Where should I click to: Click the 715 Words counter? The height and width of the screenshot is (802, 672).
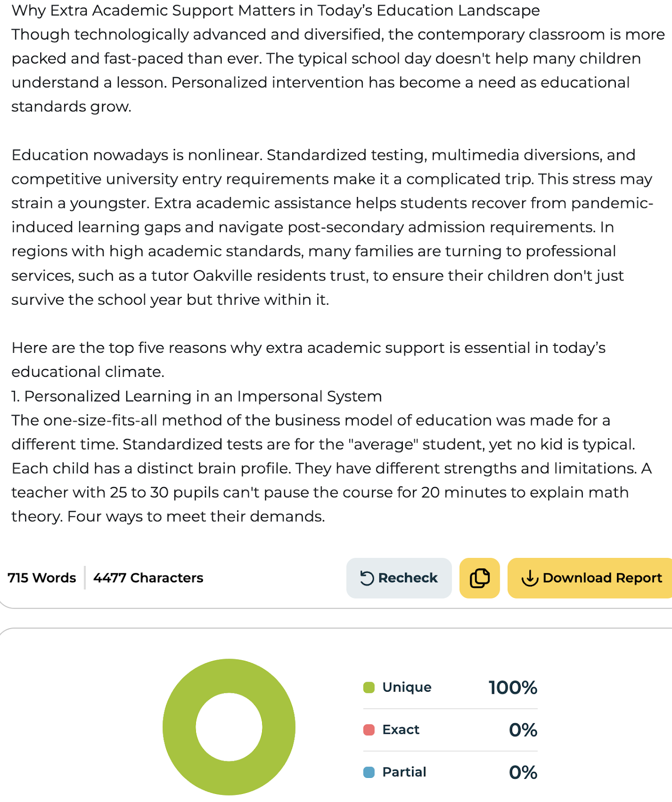click(42, 578)
